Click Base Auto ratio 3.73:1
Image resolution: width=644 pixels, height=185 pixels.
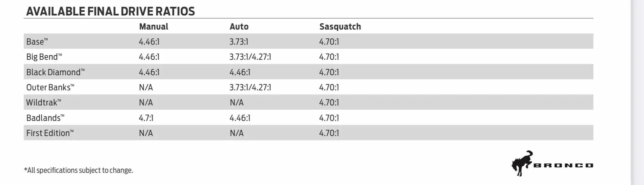239,42
